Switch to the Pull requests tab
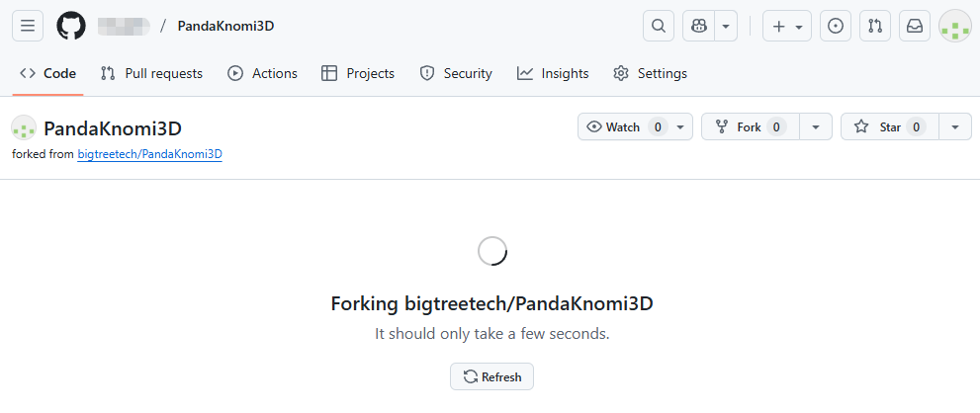The image size is (980, 413). coord(151,73)
